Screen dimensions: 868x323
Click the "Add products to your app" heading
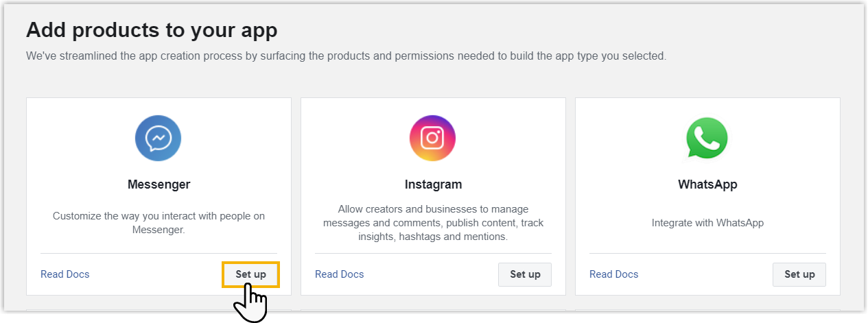click(x=152, y=30)
